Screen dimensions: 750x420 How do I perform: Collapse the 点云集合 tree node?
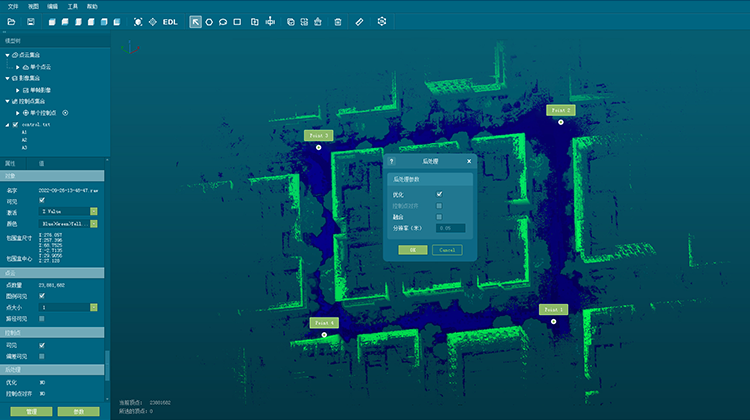point(8,54)
